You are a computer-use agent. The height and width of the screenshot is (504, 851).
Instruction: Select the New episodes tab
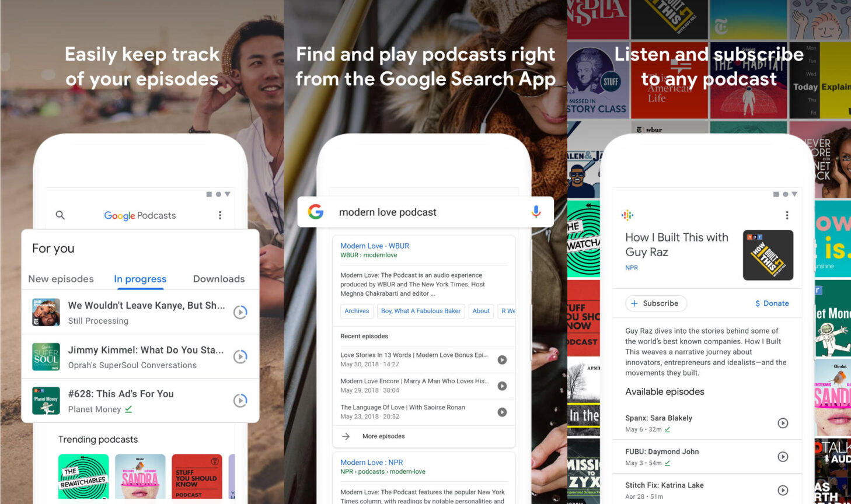click(61, 279)
